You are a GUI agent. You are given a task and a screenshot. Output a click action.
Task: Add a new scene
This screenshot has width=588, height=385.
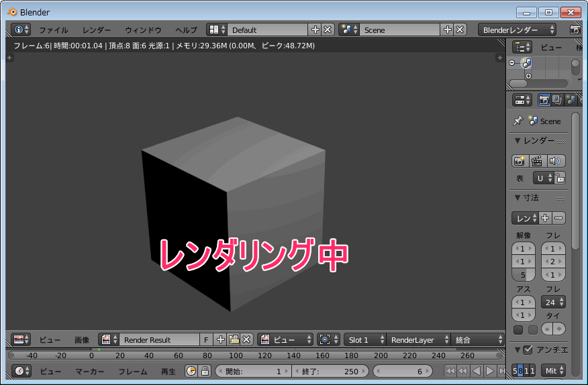click(x=447, y=30)
